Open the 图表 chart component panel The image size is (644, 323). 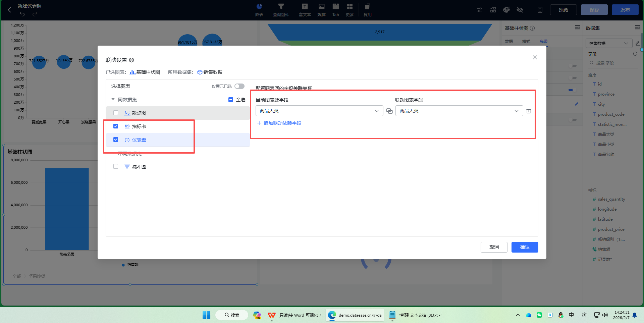pos(259,10)
